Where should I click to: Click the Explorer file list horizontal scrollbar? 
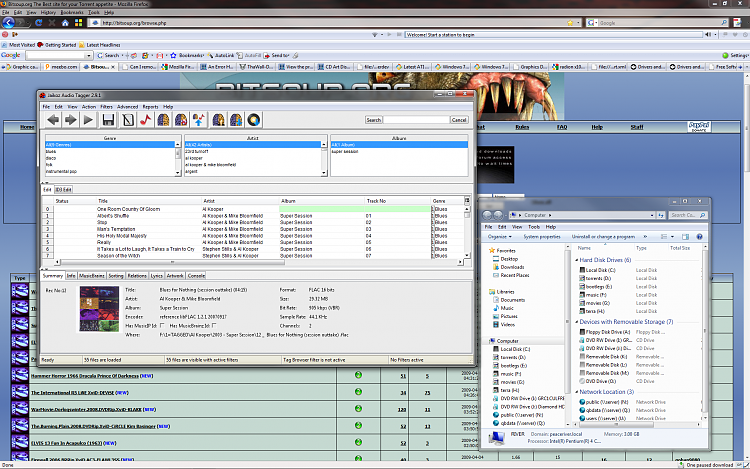point(637,424)
